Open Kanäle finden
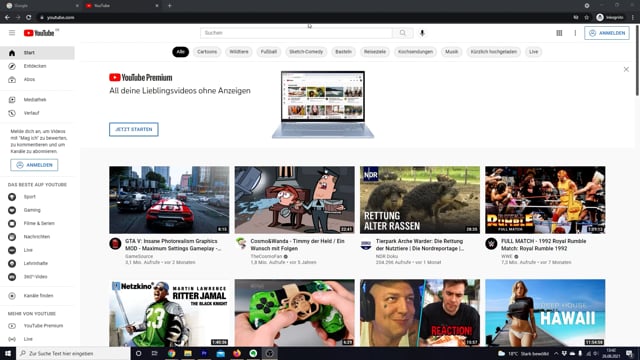 point(37,296)
